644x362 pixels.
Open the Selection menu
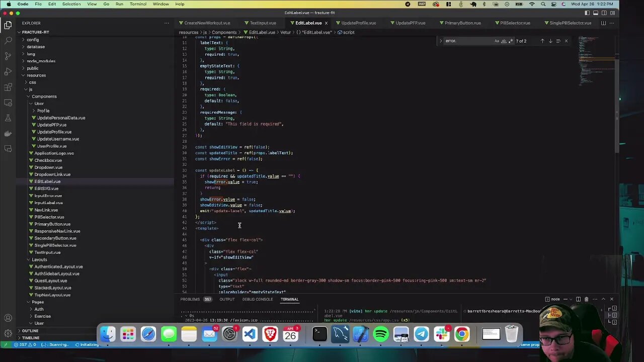71,4
